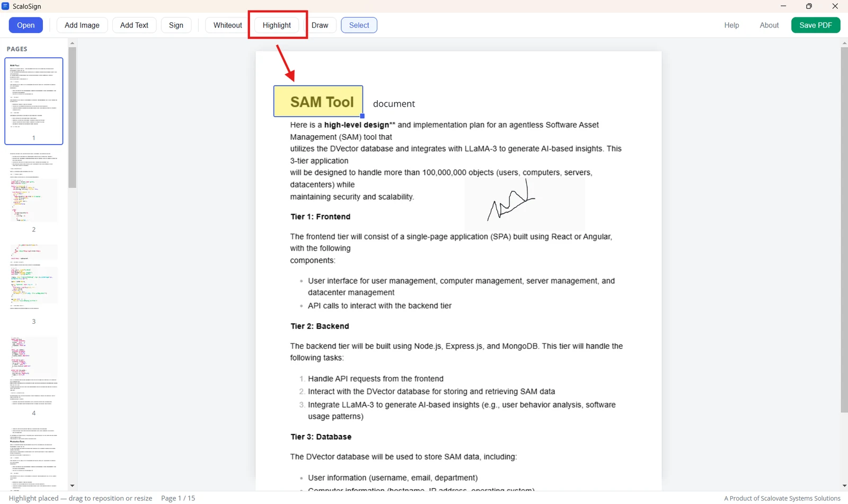
Task: Choose the Add Text tool
Action: pos(134,25)
